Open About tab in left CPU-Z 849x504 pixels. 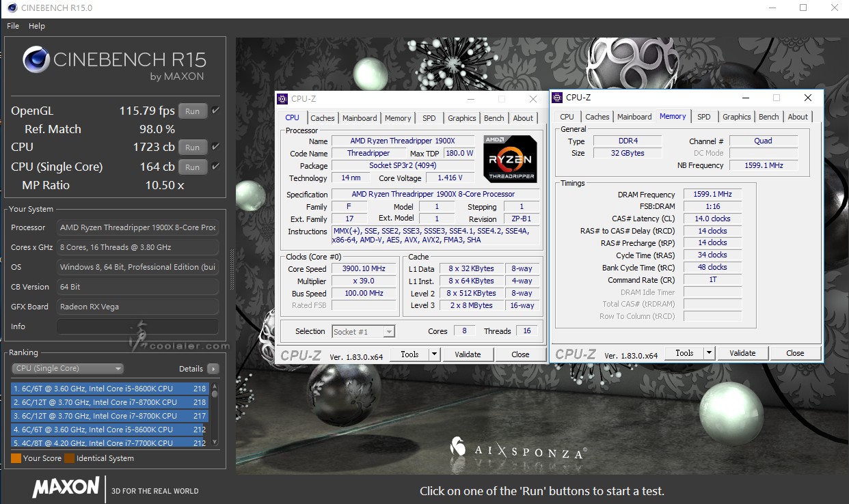(x=523, y=118)
